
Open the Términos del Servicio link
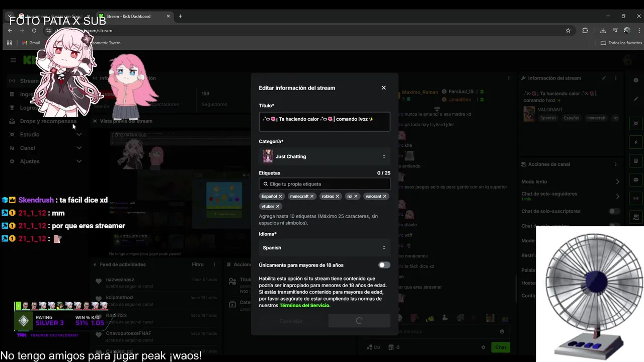tap(304, 305)
